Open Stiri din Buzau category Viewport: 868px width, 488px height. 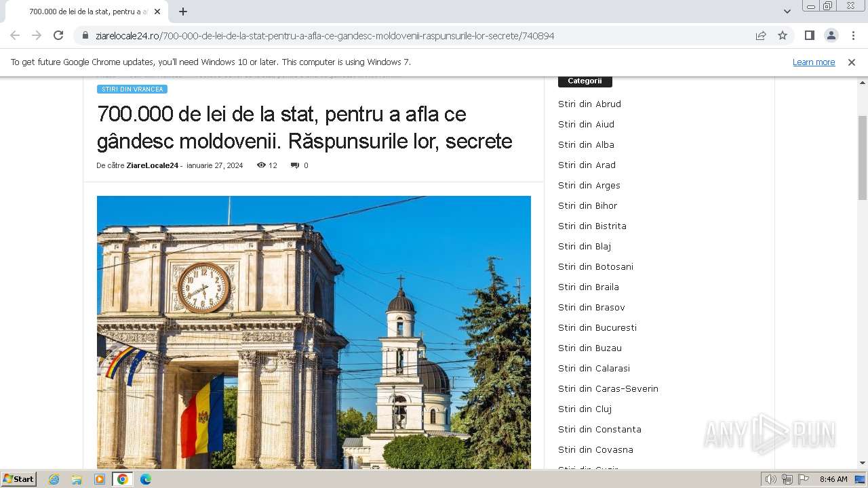click(x=590, y=348)
